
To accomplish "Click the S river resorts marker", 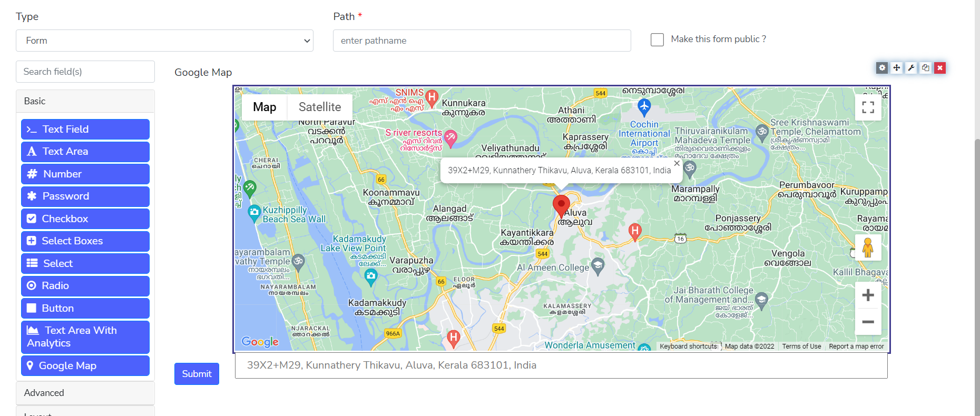I will (450, 138).
